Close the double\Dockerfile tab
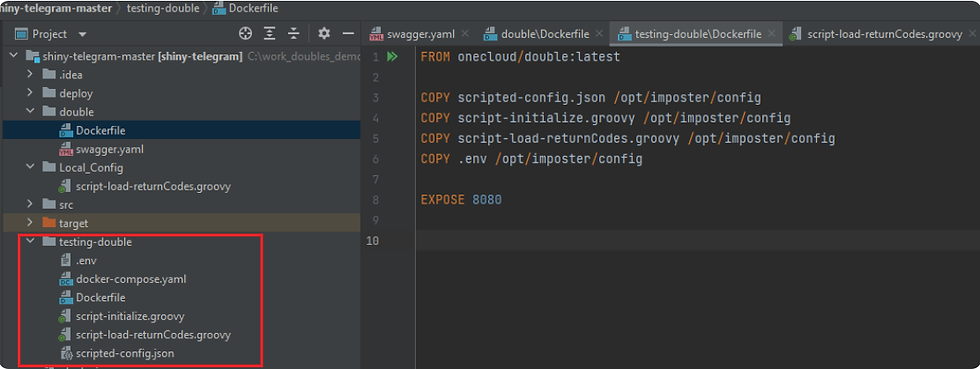The width and height of the screenshot is (980, 369). 599,34
